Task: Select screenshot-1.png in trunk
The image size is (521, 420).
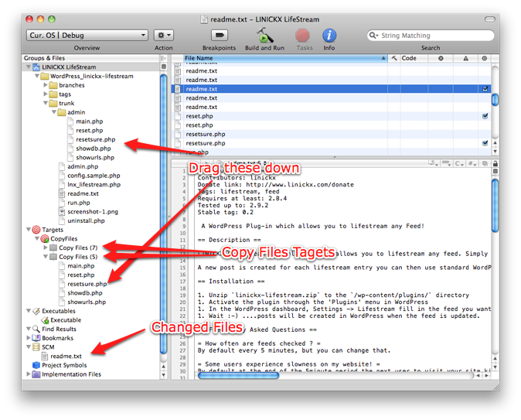Action: tap(93, 212)
